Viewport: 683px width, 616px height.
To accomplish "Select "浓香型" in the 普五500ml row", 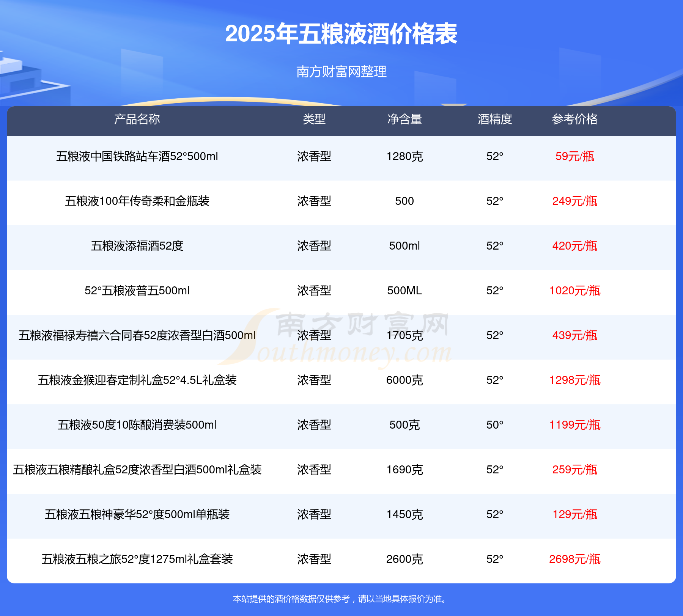I will click(x=314, y=291).
